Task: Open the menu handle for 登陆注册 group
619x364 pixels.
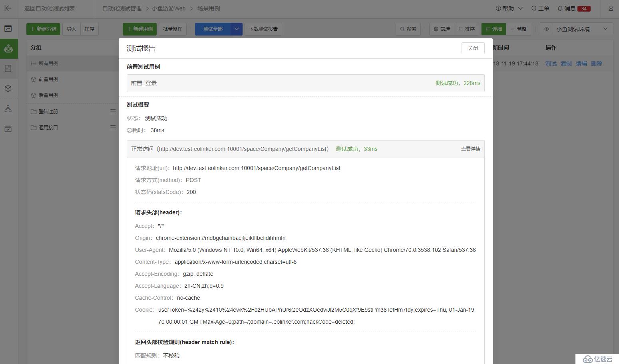Action: coord(113,112)
